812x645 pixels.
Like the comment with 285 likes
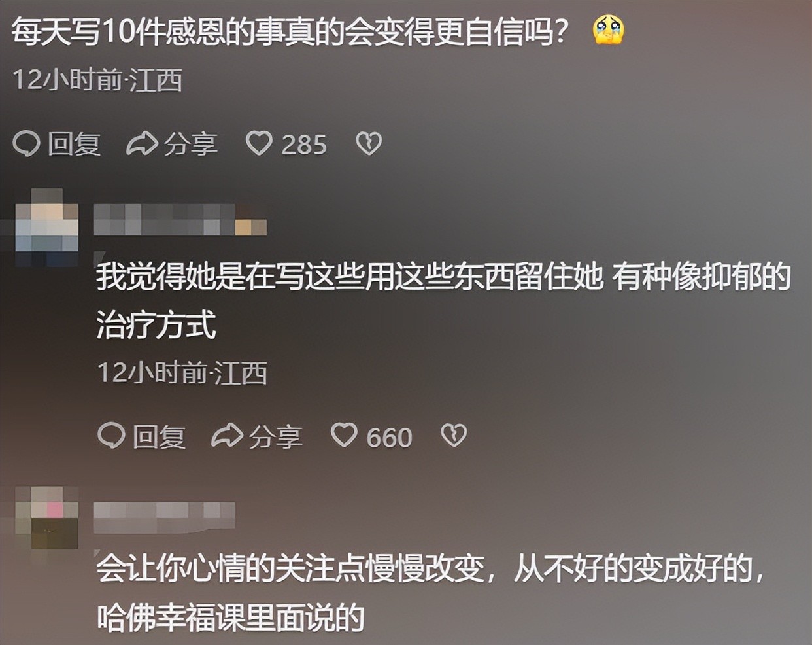259,143
